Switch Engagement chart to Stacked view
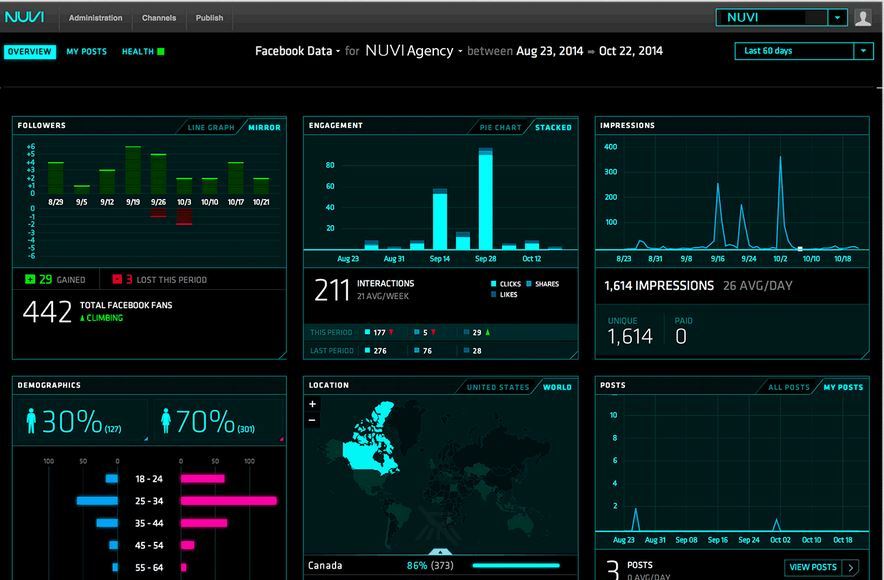This screenshot has width=884, height=580. [x=553, y=127]
